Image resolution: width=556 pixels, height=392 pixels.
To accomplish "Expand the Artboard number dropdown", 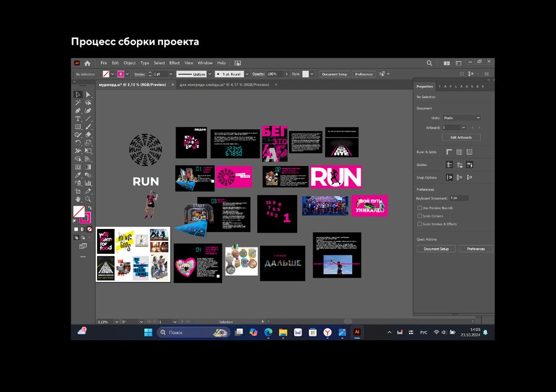I will point(463,127).
